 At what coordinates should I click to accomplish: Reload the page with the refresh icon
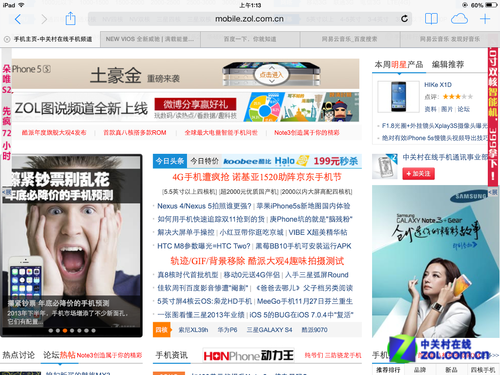(x=404, y=19)
